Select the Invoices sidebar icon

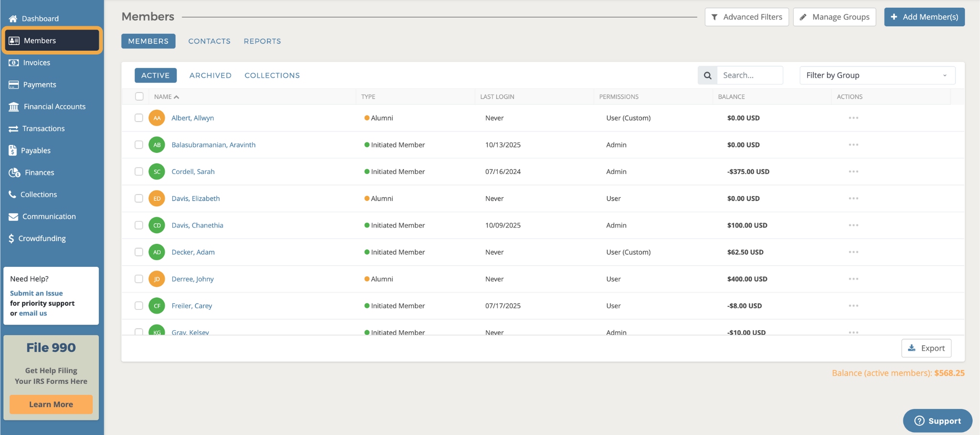tap(13, 62)
